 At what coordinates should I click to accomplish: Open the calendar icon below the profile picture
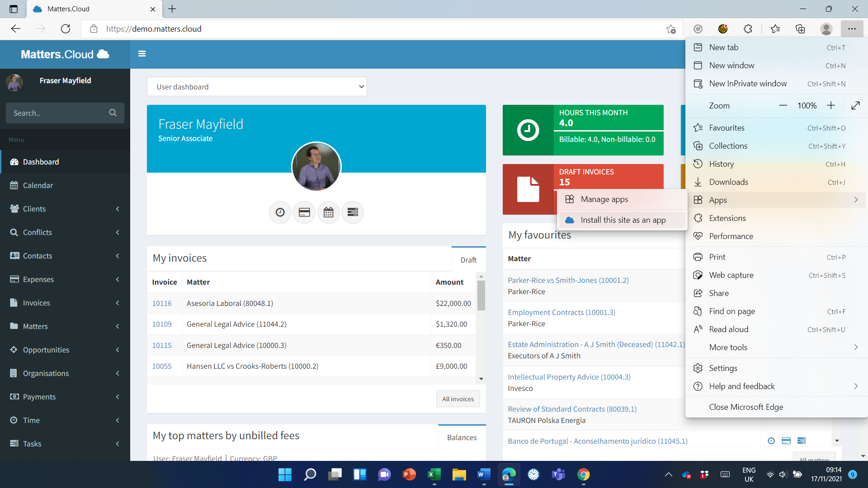328,212
